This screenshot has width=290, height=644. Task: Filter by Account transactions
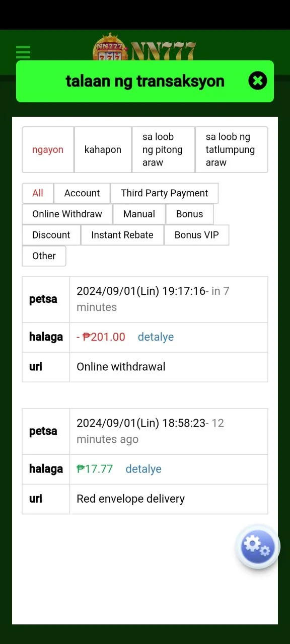pos(82,193)
